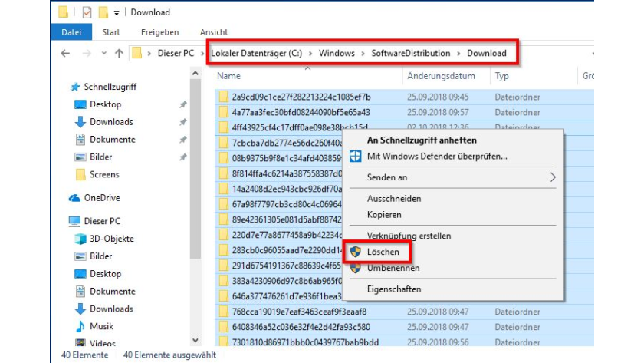Click the Dieser PC computer icon
The height and width of the screenshot is (363, 644).
pos(74,221)
